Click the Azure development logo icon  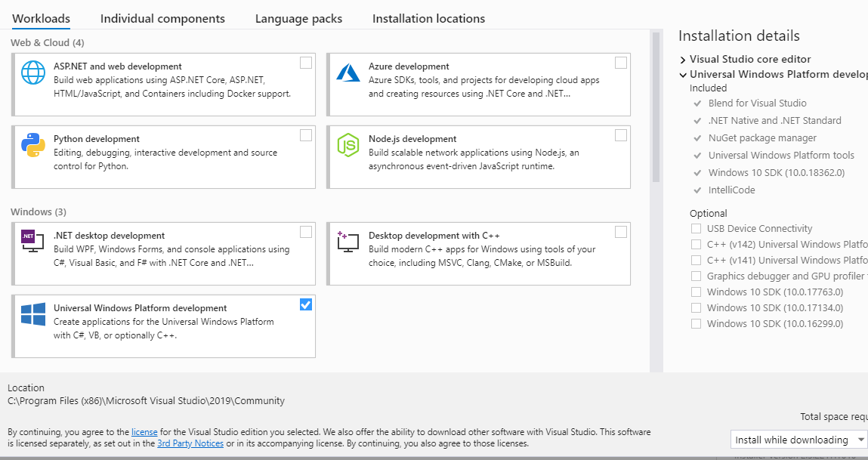tap(348, 73)
